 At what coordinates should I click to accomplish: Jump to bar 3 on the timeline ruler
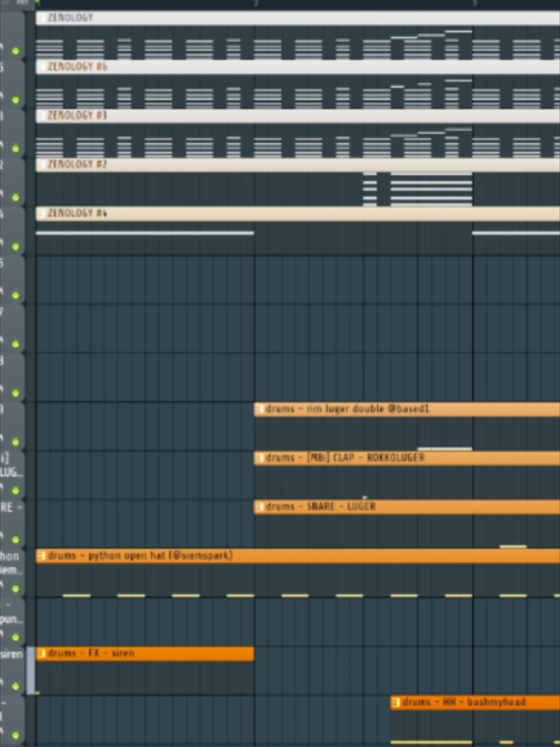[x=474, y=3]
